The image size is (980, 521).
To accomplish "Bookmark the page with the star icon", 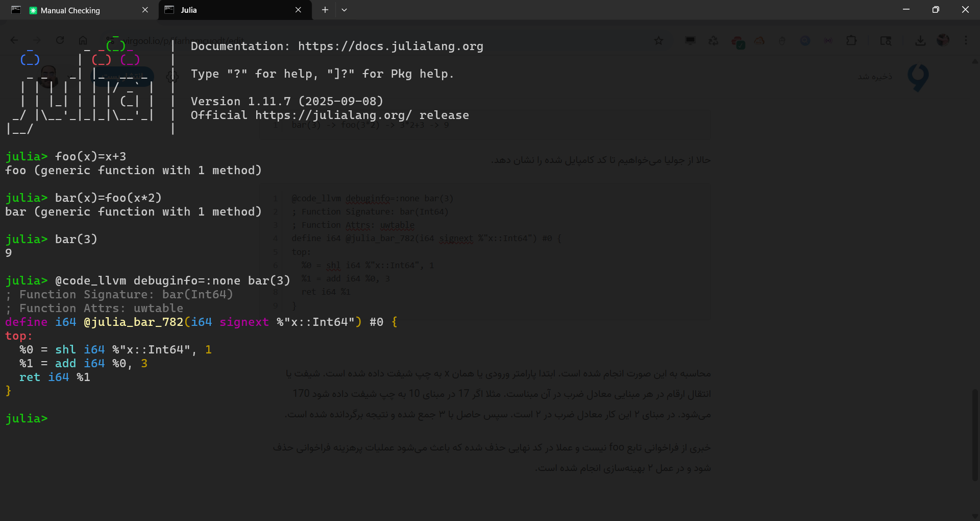I will [658, 40].
